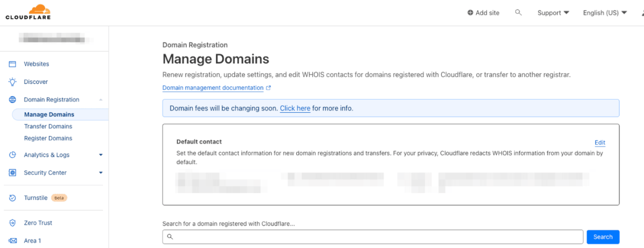Collapse the Domain Registration section chevron
644x248 pixels.
pos(101,100)
